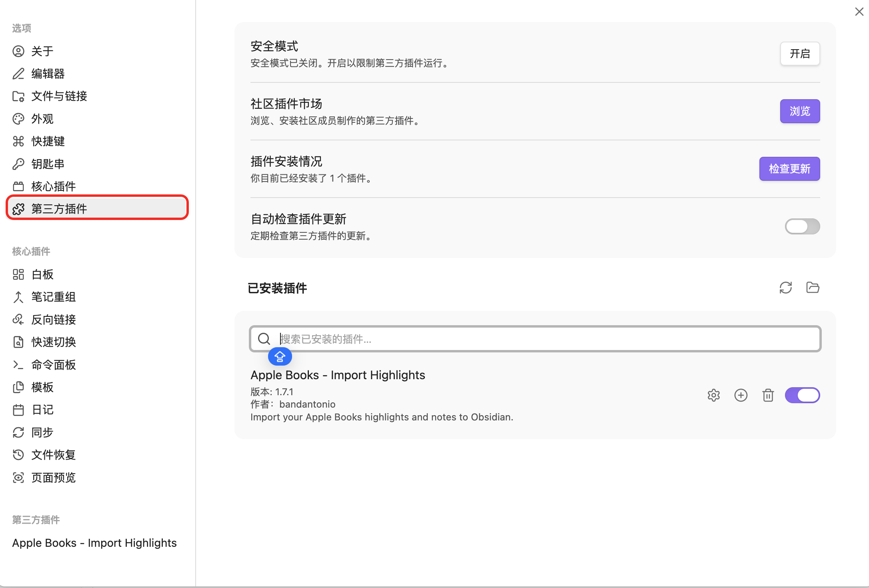Click the 关于 person icon in sidebar
This screenshot has height=588, width=869.
(x=18, y=51)
